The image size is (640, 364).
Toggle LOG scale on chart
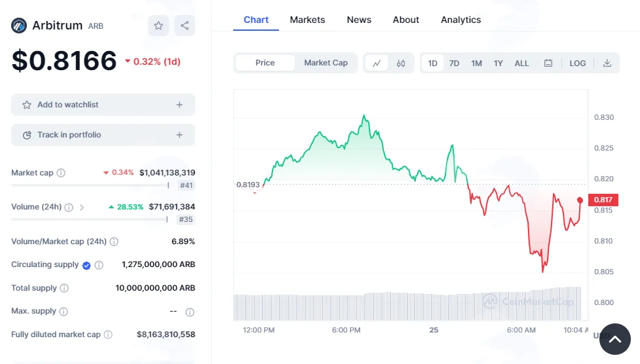(x=578, y=64)
